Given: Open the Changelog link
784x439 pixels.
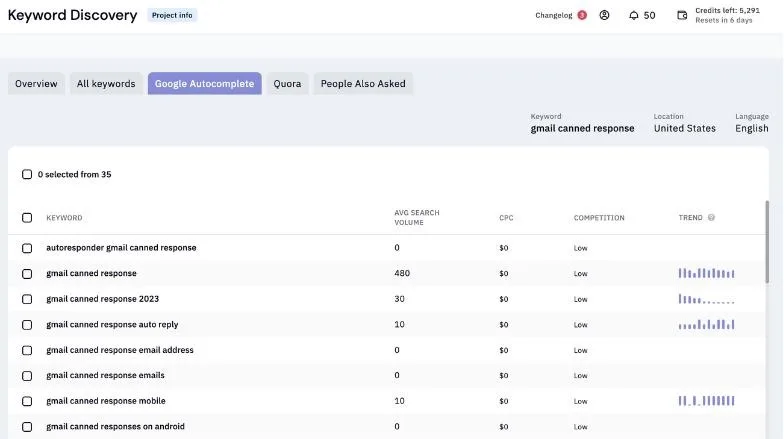Looking at the screenshot, I should 554,15.
